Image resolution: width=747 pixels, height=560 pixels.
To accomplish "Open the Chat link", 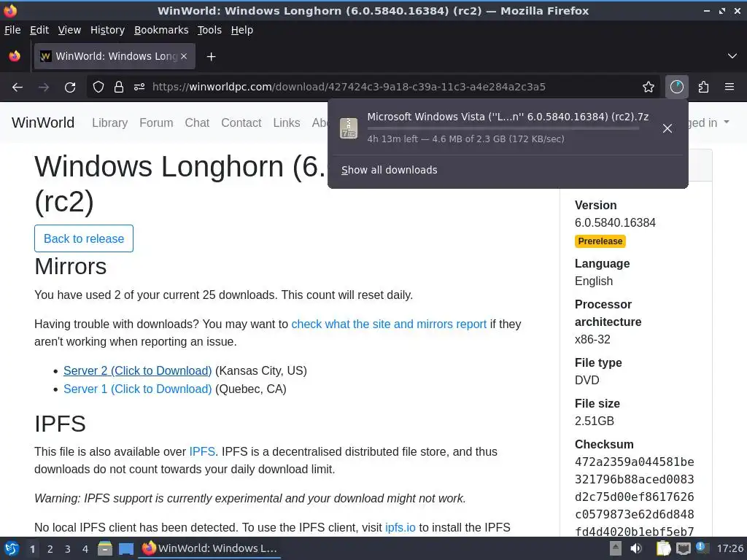I will click(x=197, y=122).
